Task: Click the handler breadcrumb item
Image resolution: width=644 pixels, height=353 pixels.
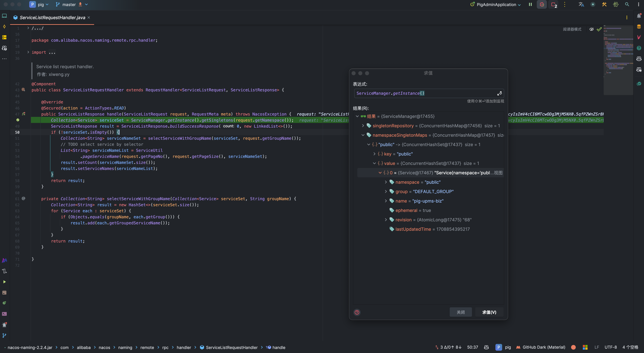Action: pyautogui.click(x=184, y=347)
